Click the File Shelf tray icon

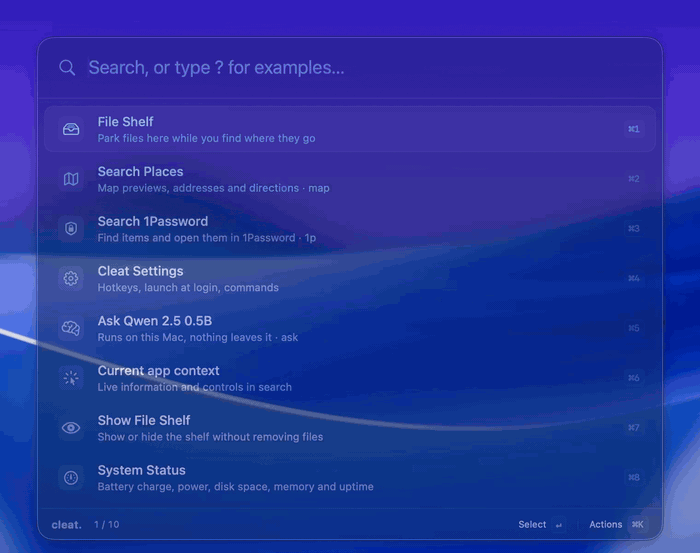(x=71, y=129)
